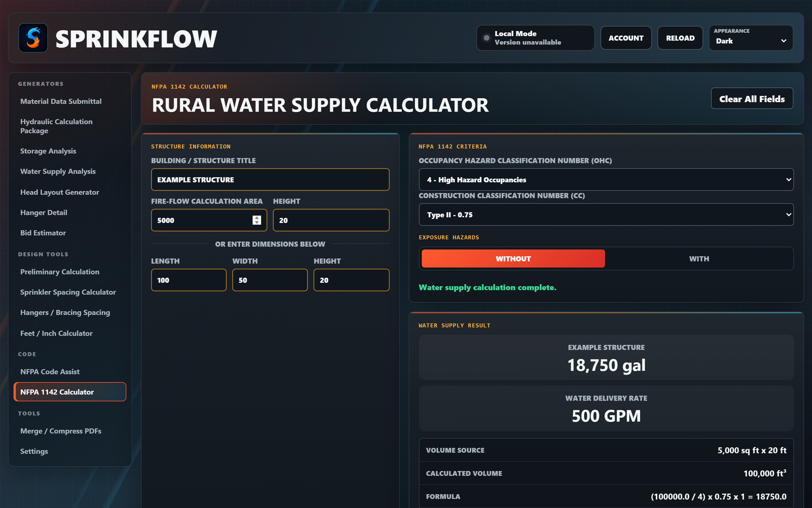812x508 pixels.
Task: Click the Calculated Volume 100,000 ft³ value
Action: pyautogui.click(x=765, y=473)
